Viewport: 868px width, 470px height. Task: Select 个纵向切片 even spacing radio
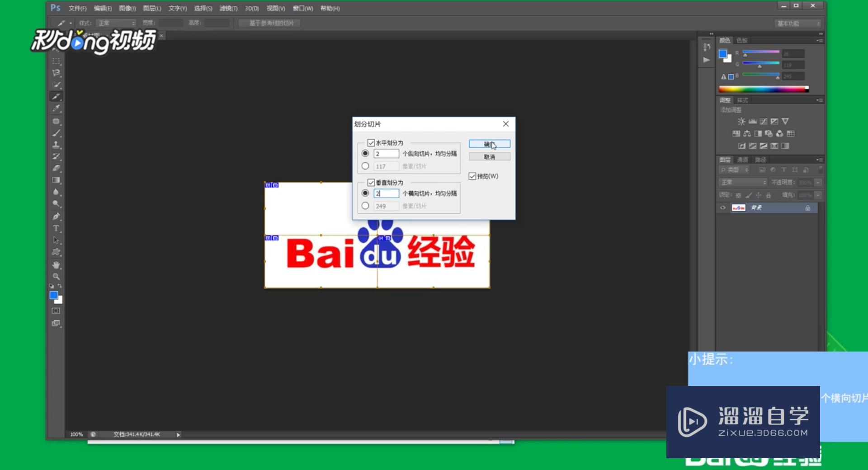pos(365,154)
